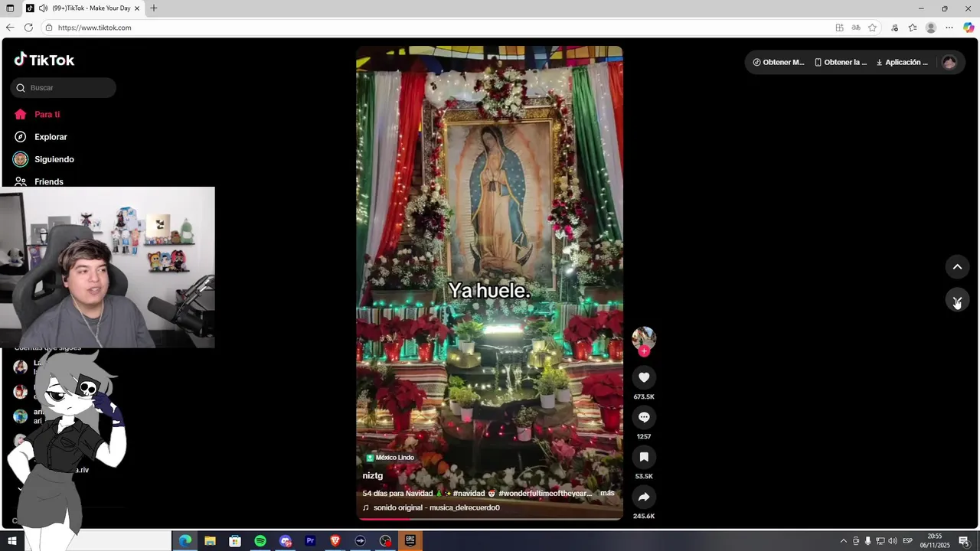Open the Edge profile icon
This screenshot has height=551, width=980.
(931, 28)
